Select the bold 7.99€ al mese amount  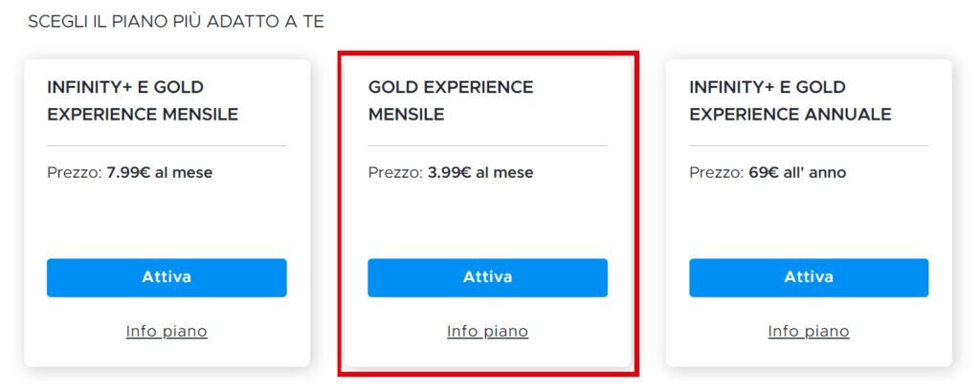point(160,173)
